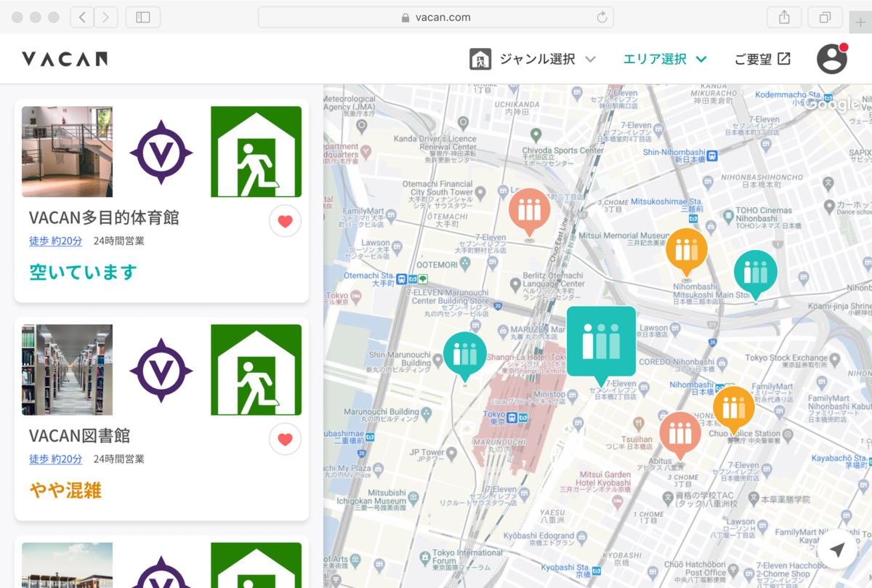Click the orange marker near Mitsui Memorial Museum
872x588 pixels.
[x=686, y=249]
